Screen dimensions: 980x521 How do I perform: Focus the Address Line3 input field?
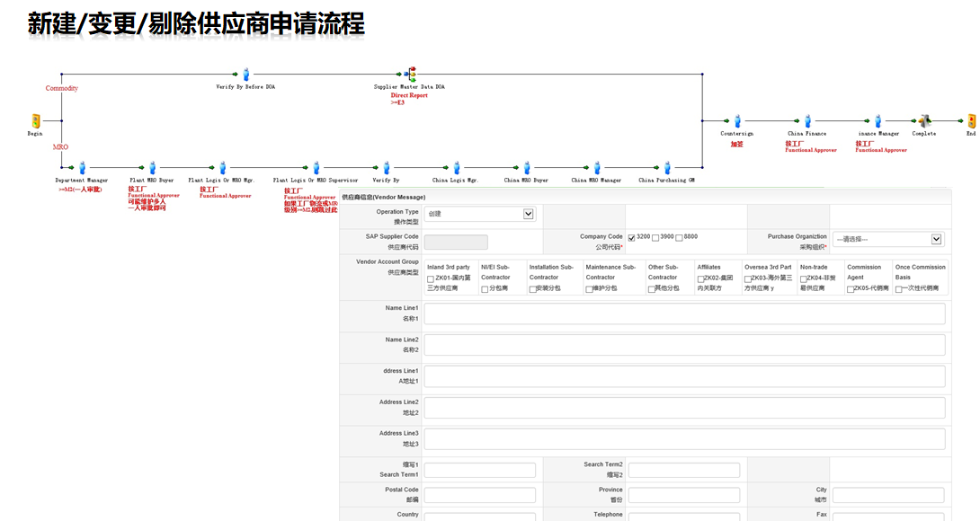pos(684,438)
